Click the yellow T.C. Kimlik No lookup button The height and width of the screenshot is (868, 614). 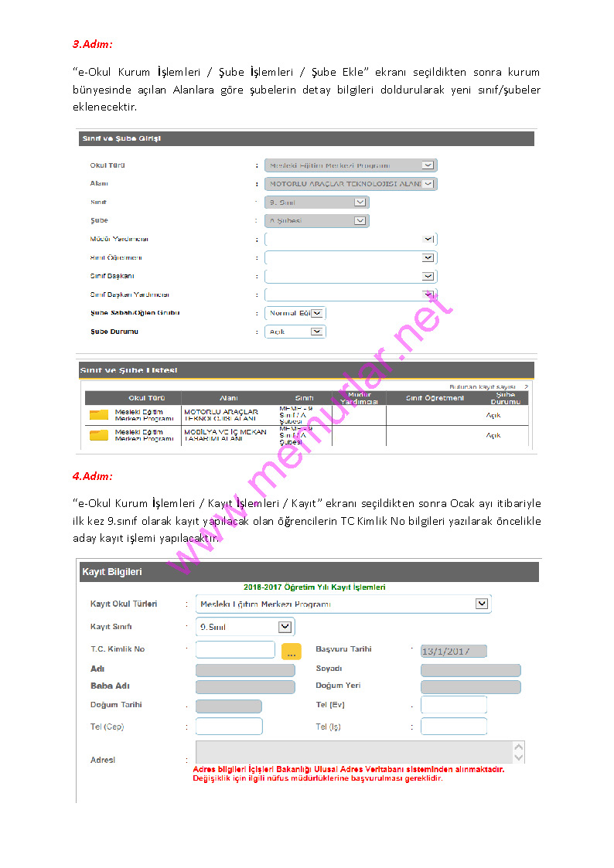(x=292, y=652)
